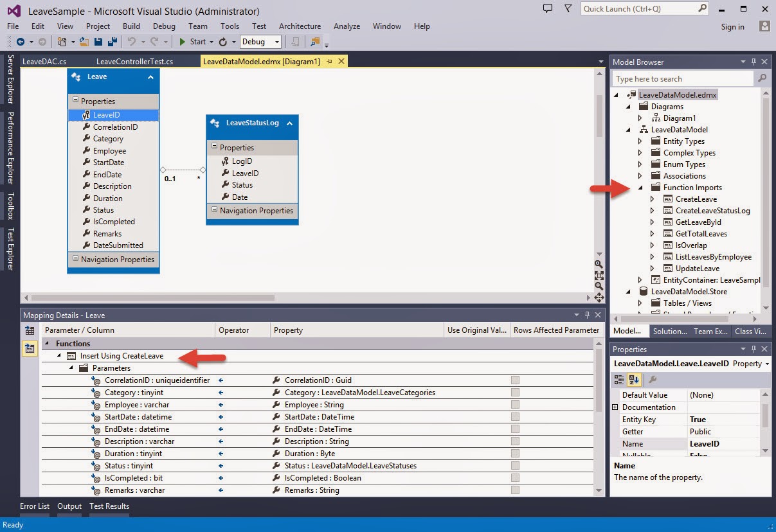Screen dimensions: 776x532
Task: Click the feedback speech bubble icon
Action: click(548, 8)
